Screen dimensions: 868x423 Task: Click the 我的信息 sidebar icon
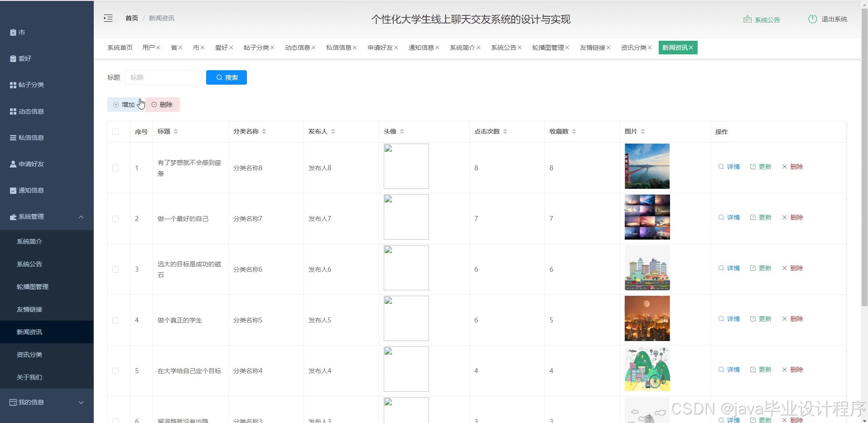pyautogui.click(x=13, y=402)
